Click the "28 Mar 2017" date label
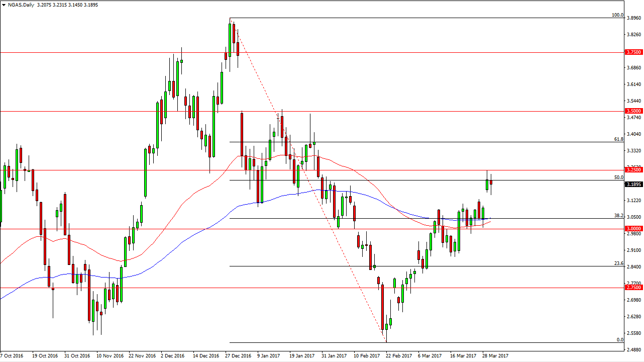Image resolution: width=644 pixels, height=362 pixels. pos(495,356)
